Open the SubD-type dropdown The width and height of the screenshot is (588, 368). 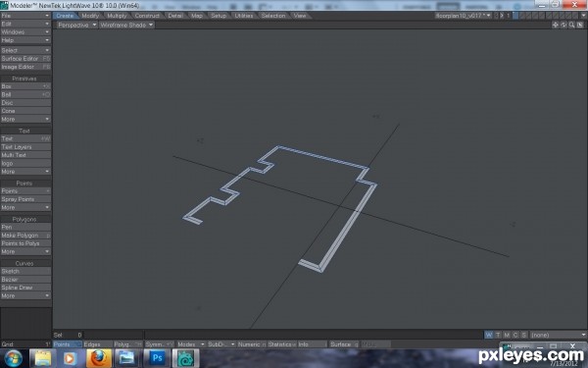coord(221,344)
